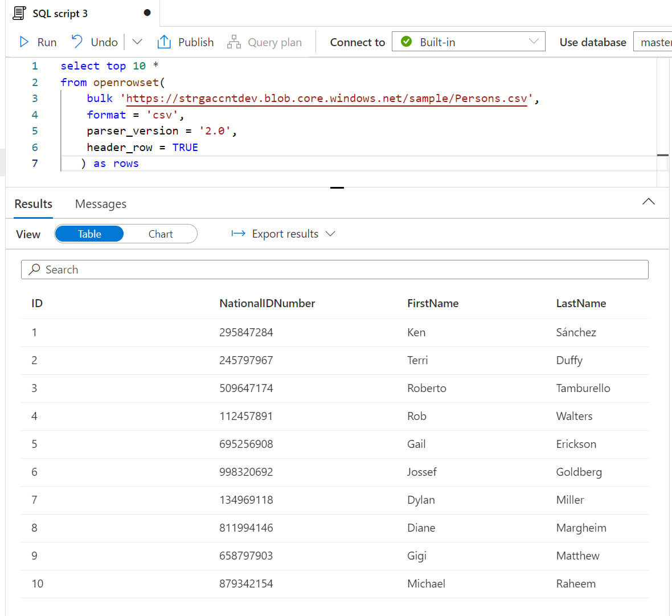
Task: Click the Persons.csv blob URL link
Action: click(326, 99)
